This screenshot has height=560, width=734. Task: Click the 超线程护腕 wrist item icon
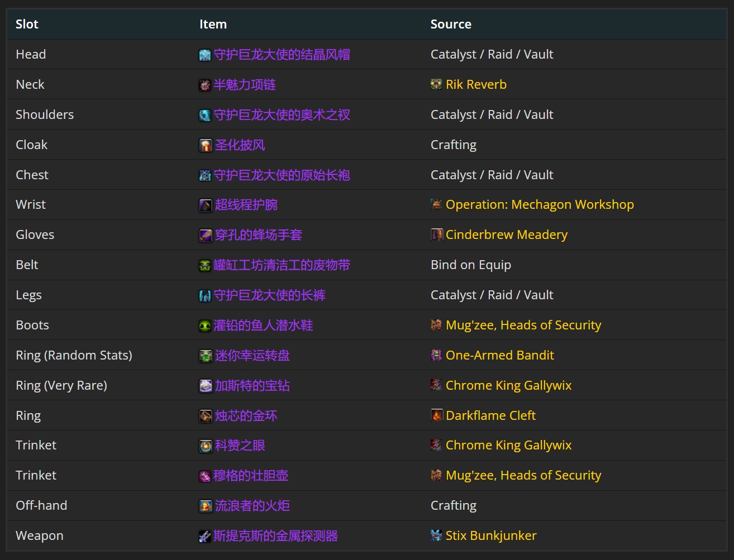tap(205, 204)
